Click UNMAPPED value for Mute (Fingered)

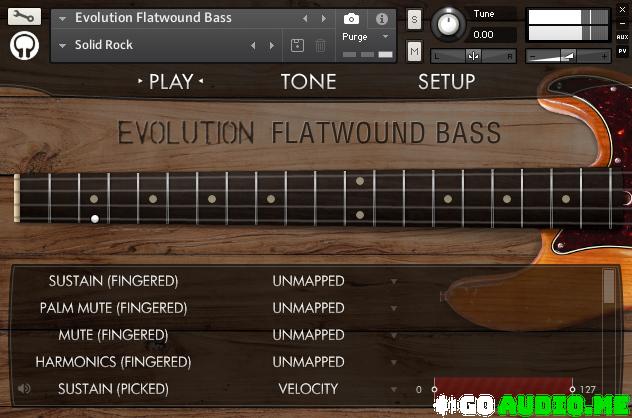tap(308, 335)
